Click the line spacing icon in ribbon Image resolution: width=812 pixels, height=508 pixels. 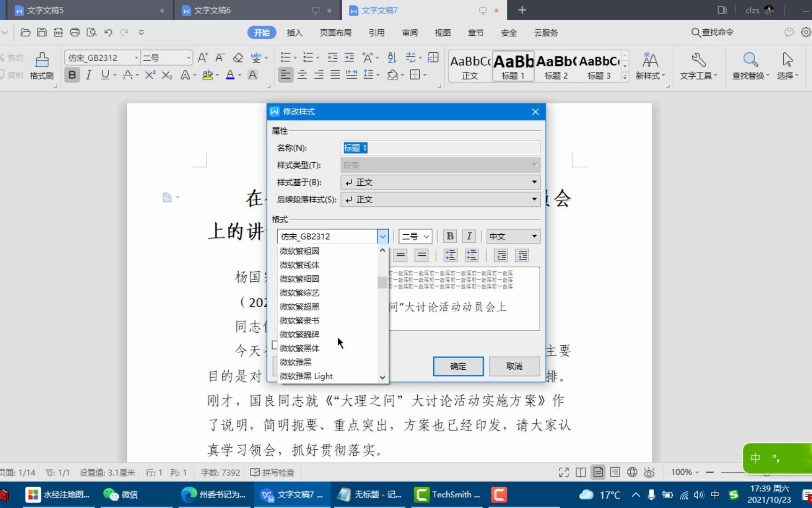tap(368, 75)
